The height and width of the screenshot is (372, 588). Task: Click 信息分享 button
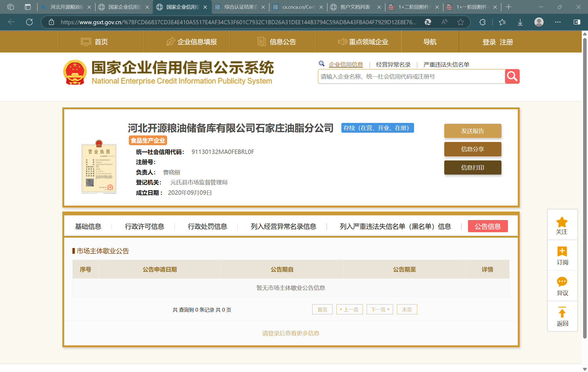point(473,149)
